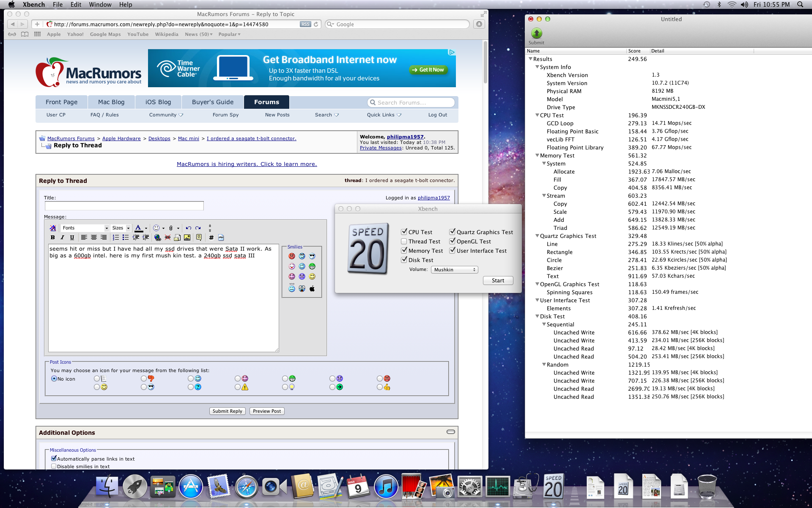Decrease indent in message editor

[x=136, y=237]
